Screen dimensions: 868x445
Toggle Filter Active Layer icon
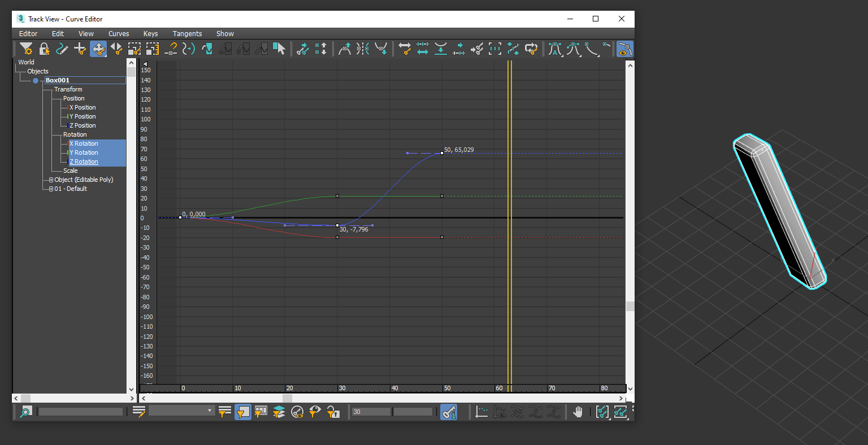pyautogui.click(x=279, y=412)
